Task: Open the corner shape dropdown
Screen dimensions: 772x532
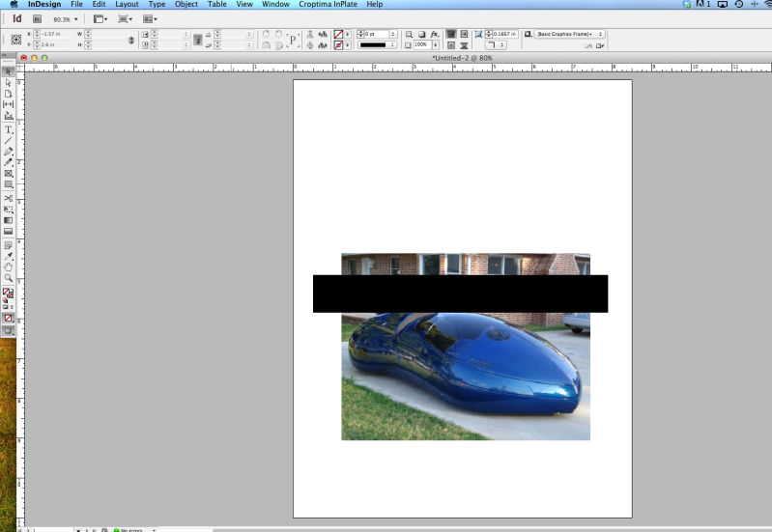Action: click(496, 44)
